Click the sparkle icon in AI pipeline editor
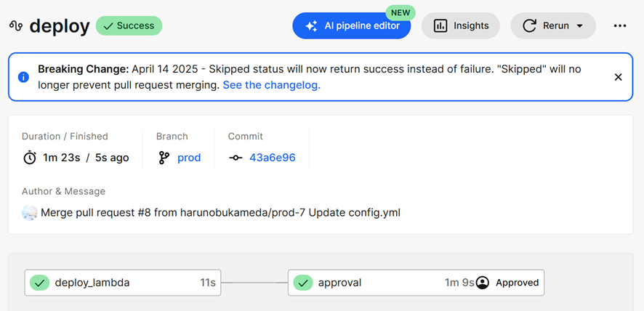The image size is (644, 311). pyautogui.click(x=311, y=26)
